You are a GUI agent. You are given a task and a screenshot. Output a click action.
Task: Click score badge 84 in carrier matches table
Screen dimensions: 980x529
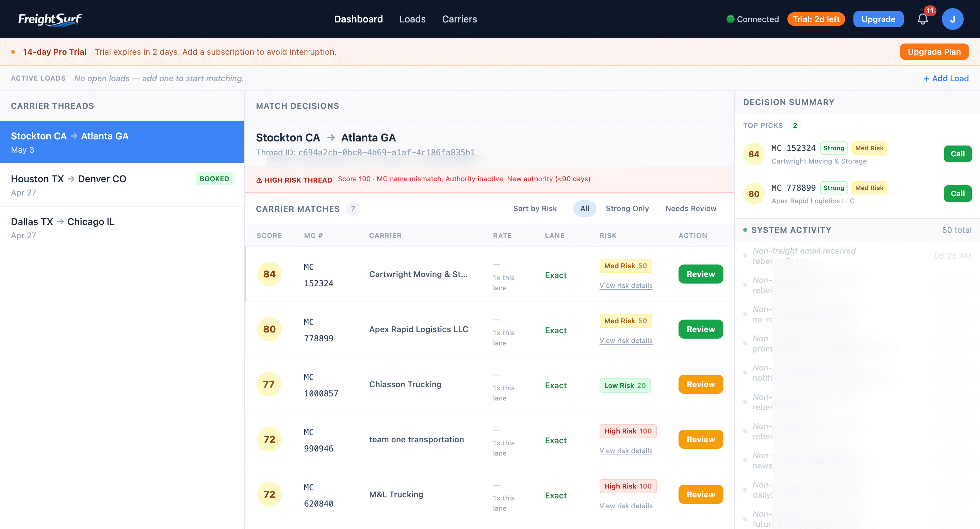(x=269, y=274)
